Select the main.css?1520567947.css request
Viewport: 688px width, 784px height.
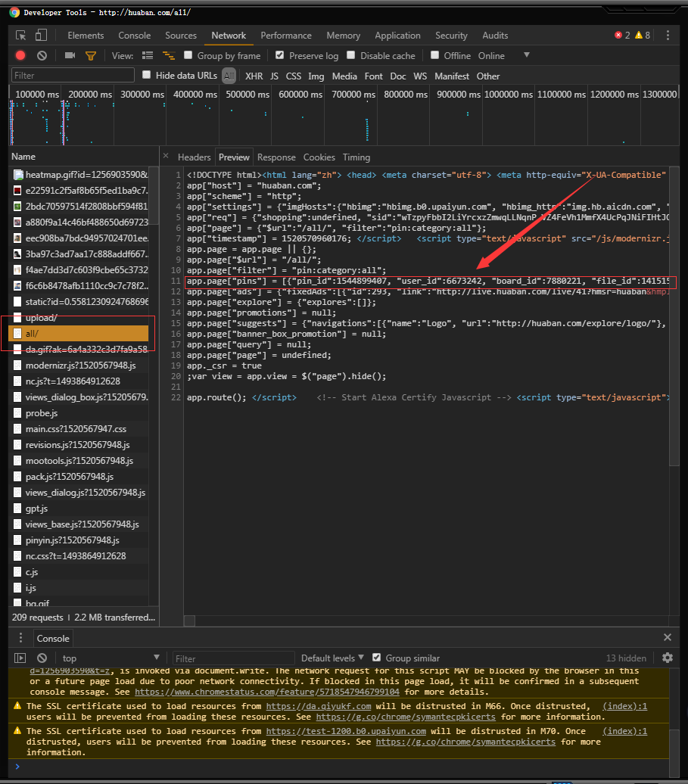pyautogui.click(x=80, y=429)
